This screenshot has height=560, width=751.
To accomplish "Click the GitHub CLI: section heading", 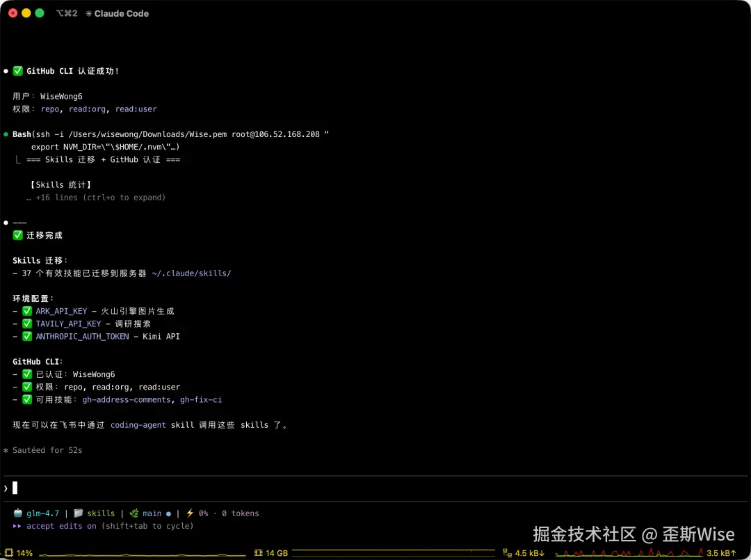I will (38, 362).
